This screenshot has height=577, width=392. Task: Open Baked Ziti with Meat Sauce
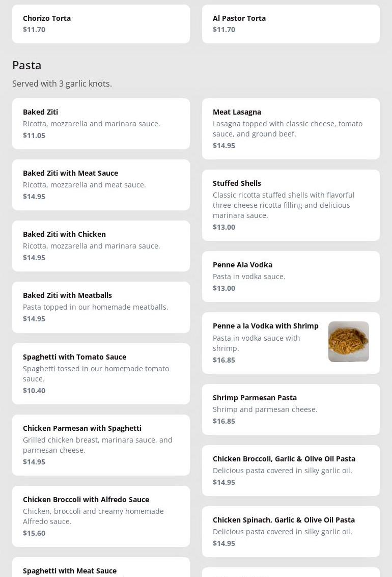click(x=101, y=185)
